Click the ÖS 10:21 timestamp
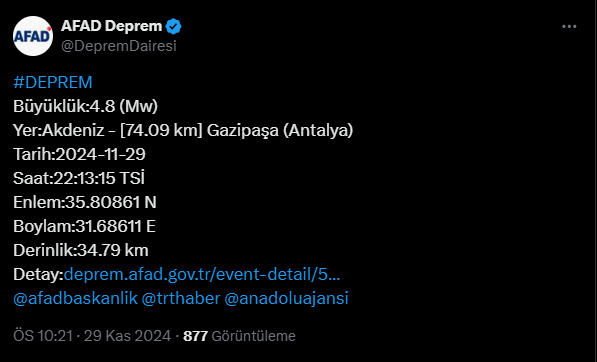The width and height of the screenshot is (597, 362). 43,336
